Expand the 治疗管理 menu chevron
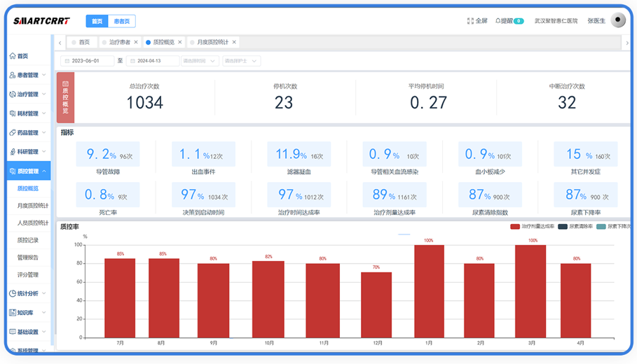637x364 pixels. pos(44,94)
